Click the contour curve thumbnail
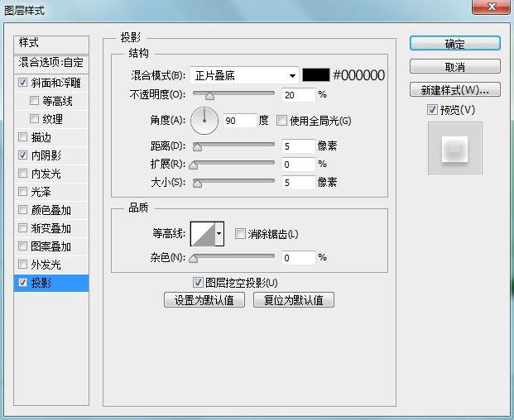The image size is (514, 420). point(203,234)
